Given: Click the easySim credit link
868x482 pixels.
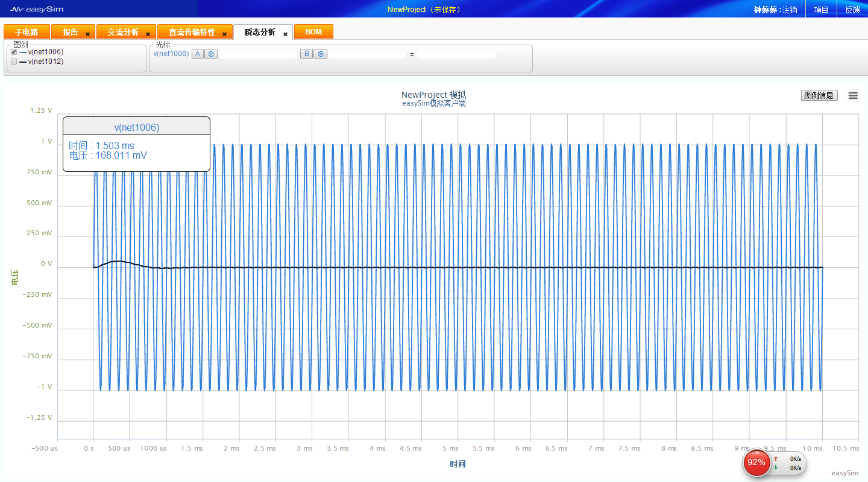Looking at the screenshot, I should click(845, 473).
